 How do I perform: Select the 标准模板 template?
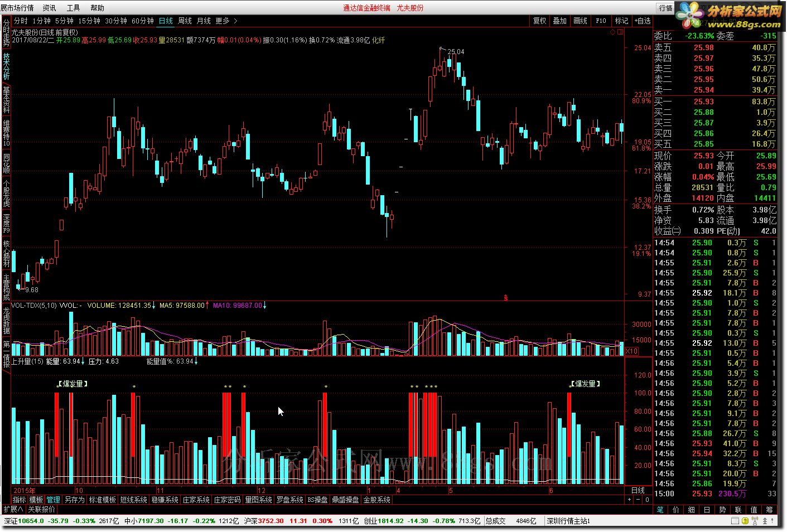click(x=102, y=500)
